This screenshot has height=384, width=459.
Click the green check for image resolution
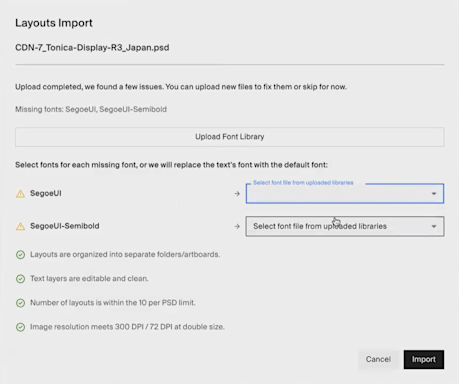[x=20, y=327]
